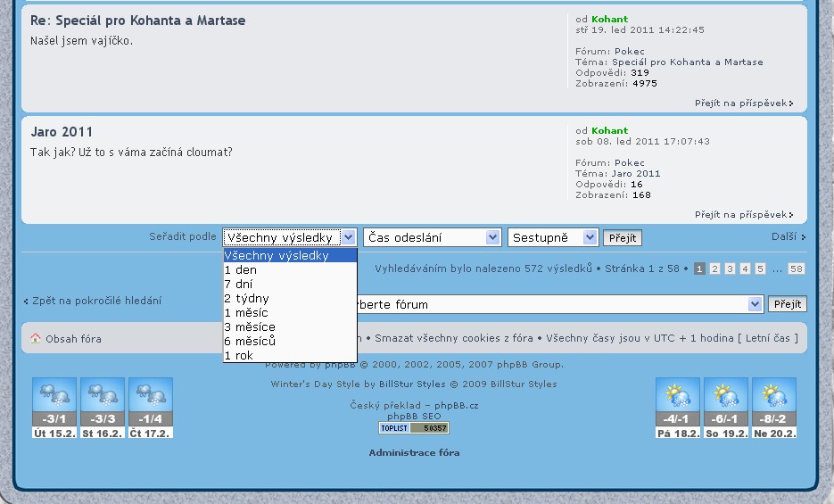Viewport: 834px width, 504px height.
Task: Click the home icon beside Obsah fóra
Action: tap(36, 339)
